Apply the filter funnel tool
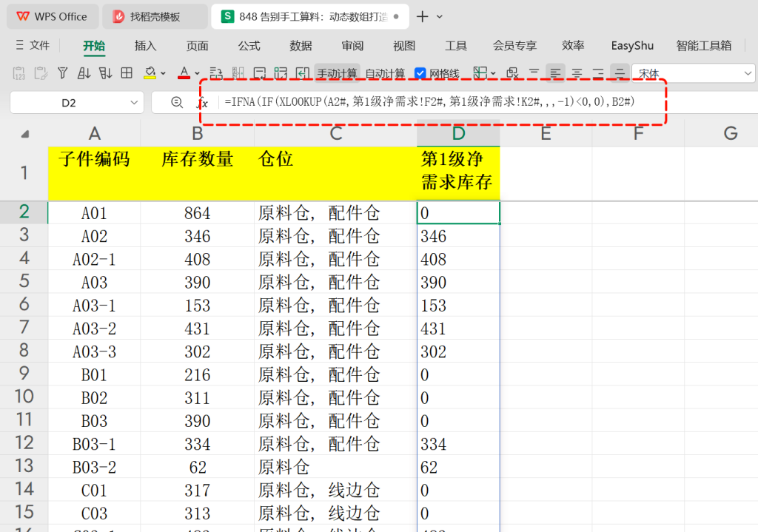The width and height of the screenshot is (758, 532). click(62, 73)
